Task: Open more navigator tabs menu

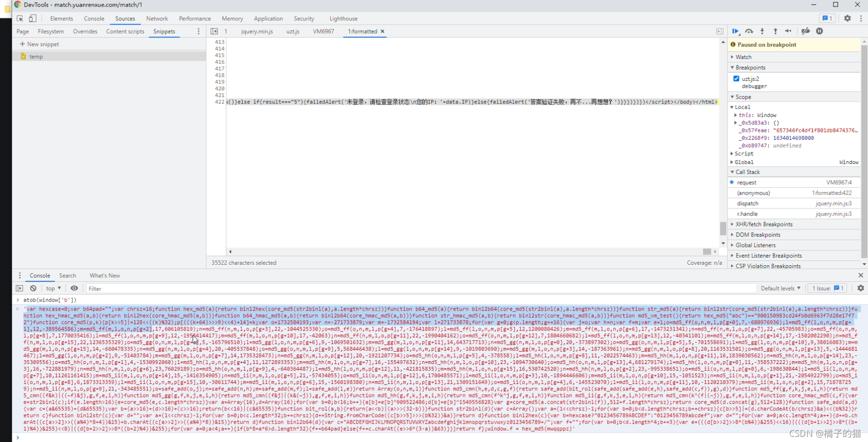Action: [x=199, y=31]
